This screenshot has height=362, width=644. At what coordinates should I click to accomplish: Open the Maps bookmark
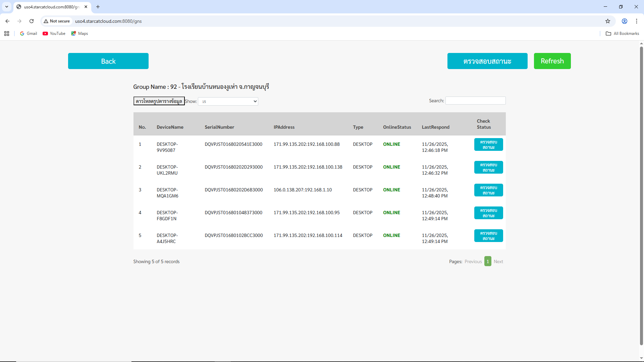79,34
